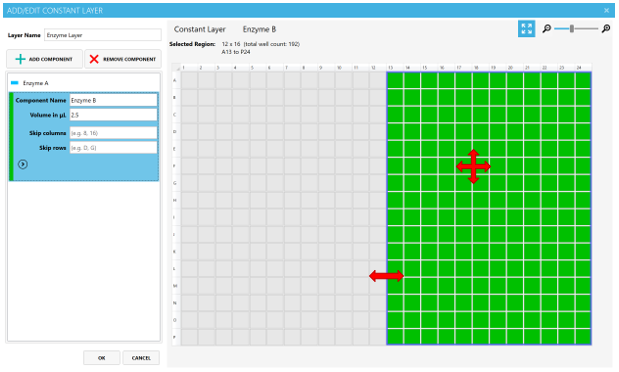This screenshot has width=619, height=372.
Task: Click the Remove Component button
Action: [123, 59]
